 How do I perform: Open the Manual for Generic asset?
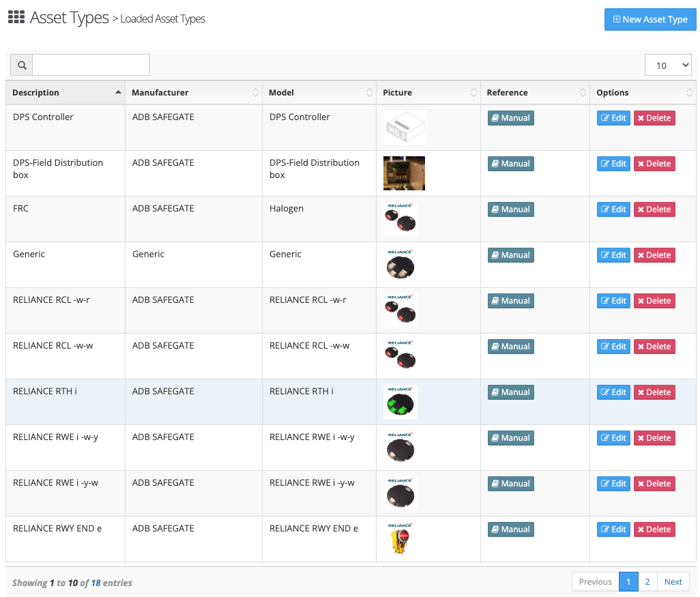point(511,255)
